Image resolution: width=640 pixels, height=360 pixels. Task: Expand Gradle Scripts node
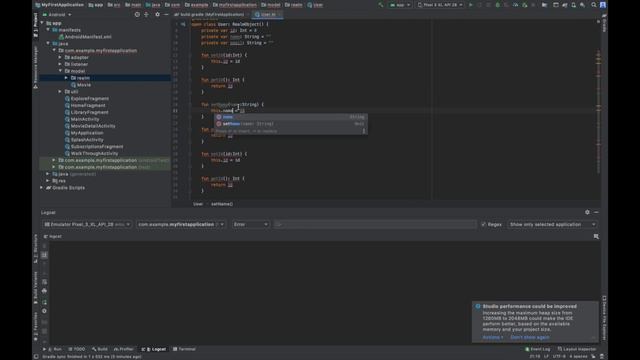pos(42,187)
